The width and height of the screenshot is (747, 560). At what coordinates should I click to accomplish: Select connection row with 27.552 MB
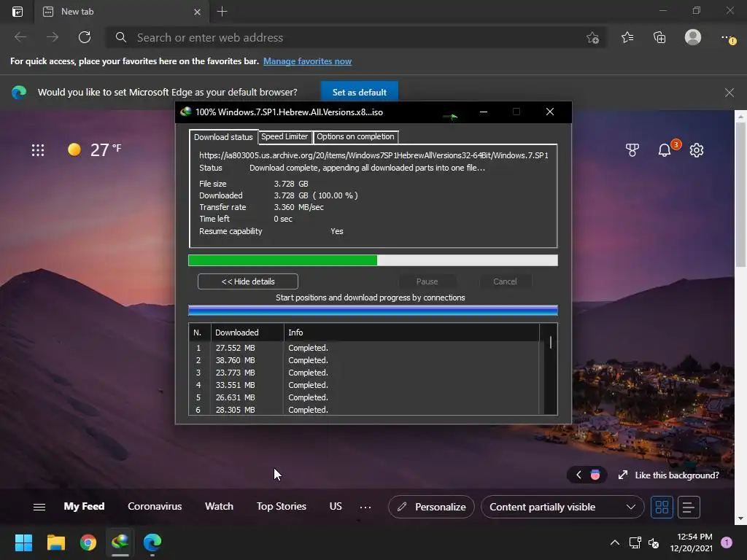click(x=364, y=348)
